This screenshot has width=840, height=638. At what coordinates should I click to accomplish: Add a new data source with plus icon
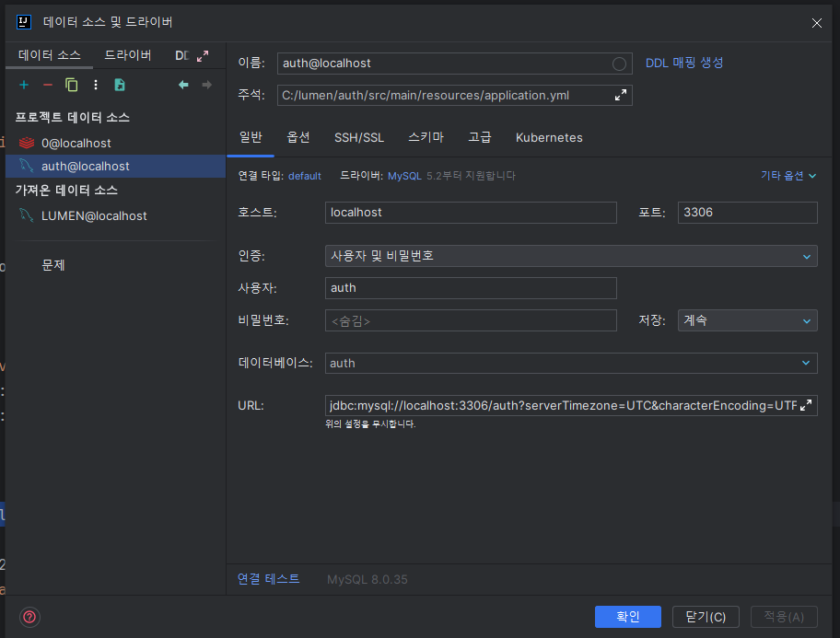tap(24, 86)
